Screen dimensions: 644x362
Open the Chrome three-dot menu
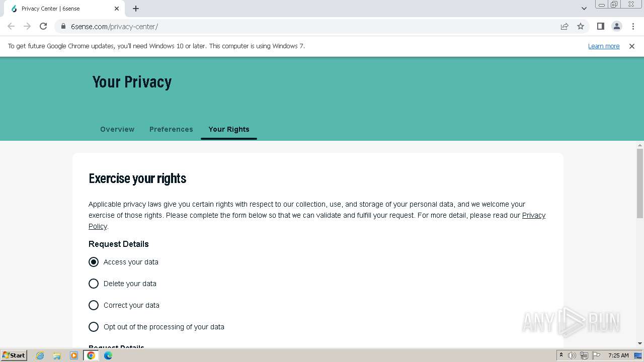pyautogui.click(x=633, y=26)
